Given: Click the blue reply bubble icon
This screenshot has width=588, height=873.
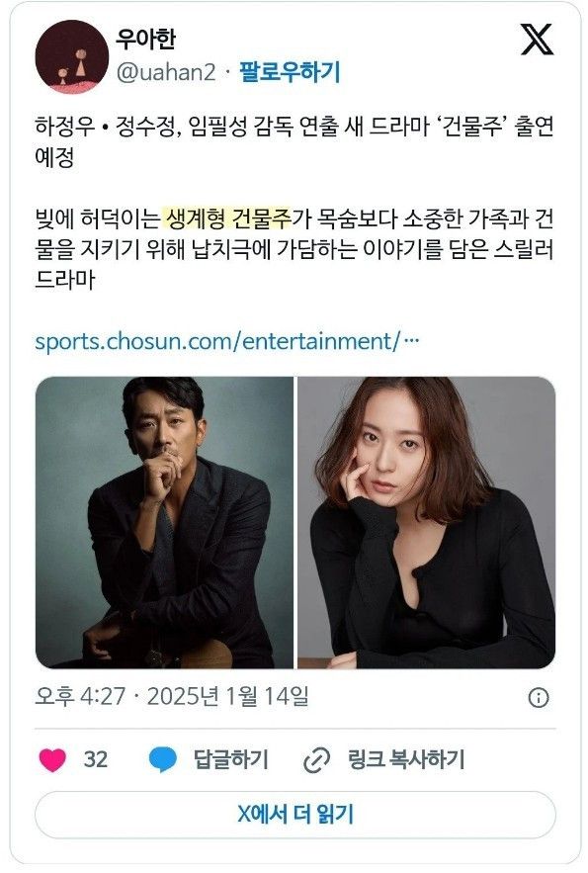Looking at the screenshot, I should point(163,760).
